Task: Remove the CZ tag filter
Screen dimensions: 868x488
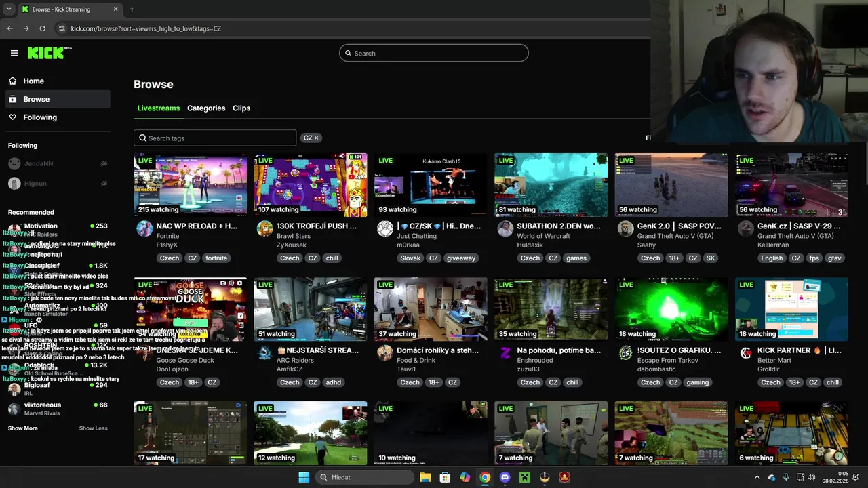Action: click(x=316, y=138)
